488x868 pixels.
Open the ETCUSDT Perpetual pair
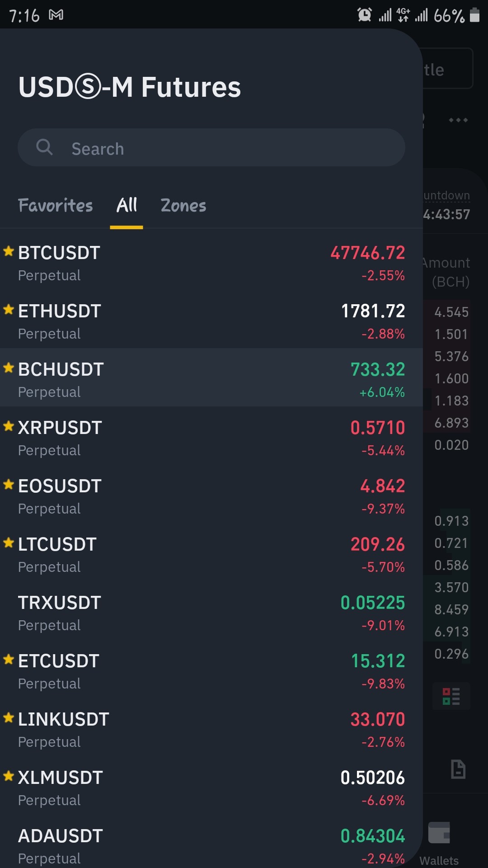point(211,672)
